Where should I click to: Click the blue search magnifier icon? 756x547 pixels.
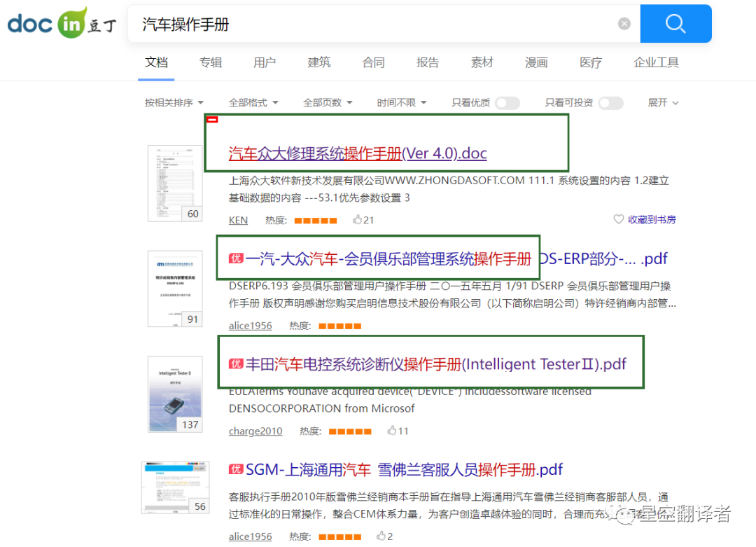pos(674,23)
